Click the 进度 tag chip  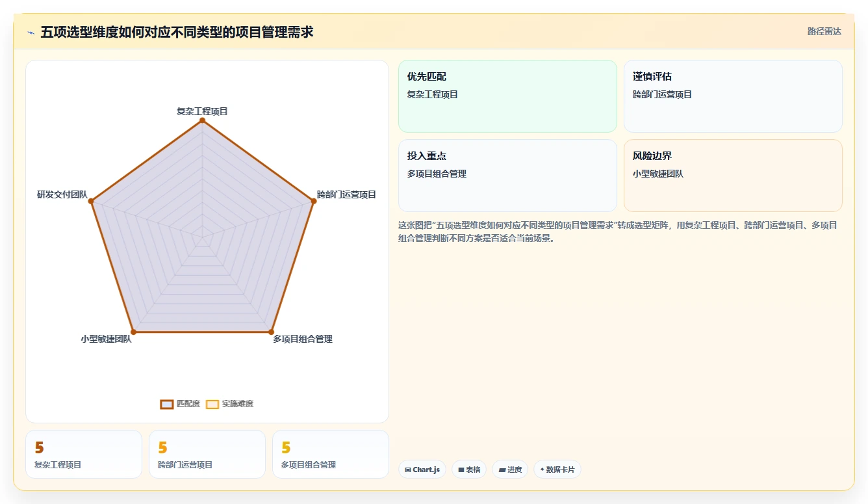pyautogui.click(x=510, y=470)
